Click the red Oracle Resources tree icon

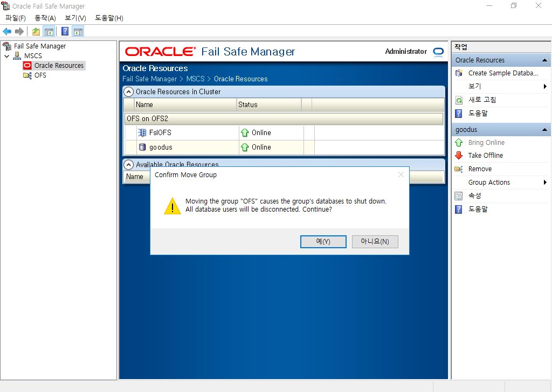click(27, 65)
